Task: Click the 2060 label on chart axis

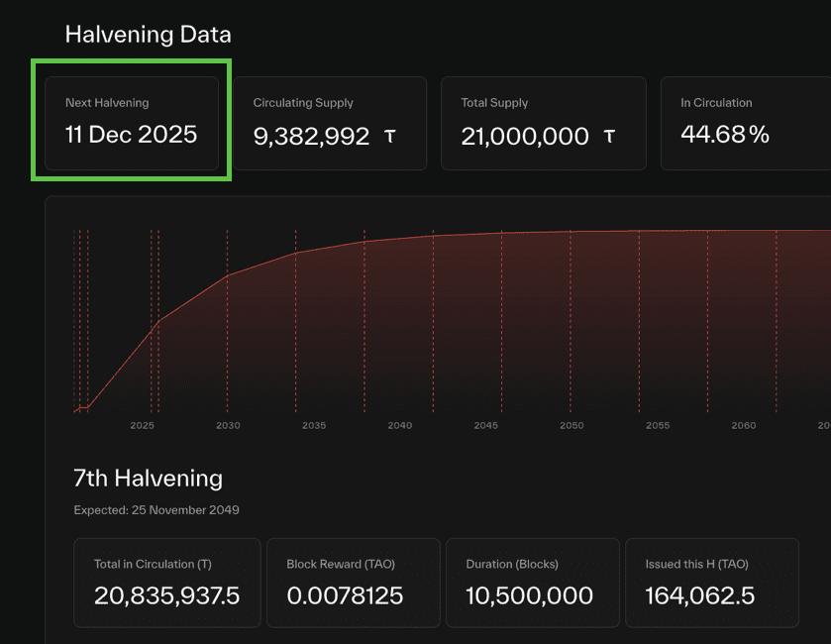Action: (744, 426)
